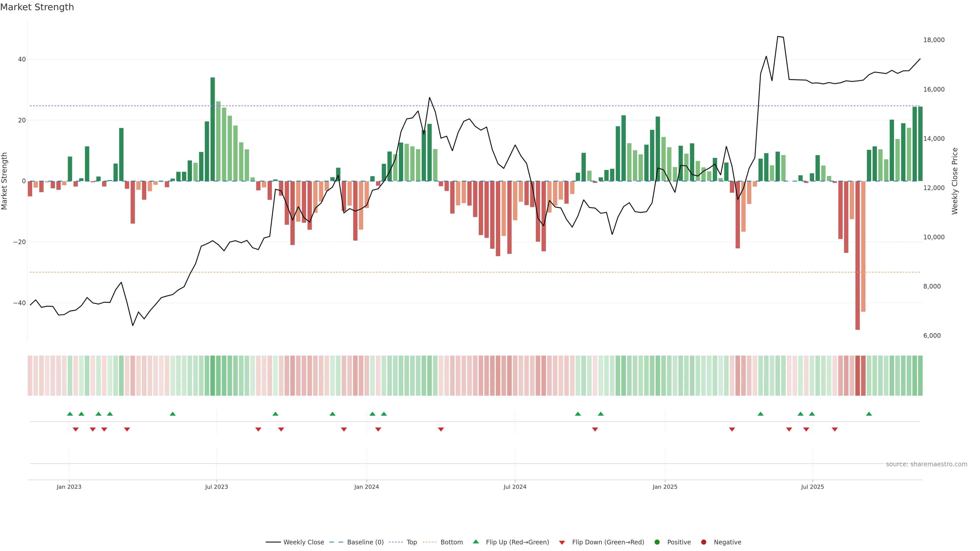Click the red Flip Down triangle legend icon
Viewport: 980px width, 551px height.
pos(562,543)
